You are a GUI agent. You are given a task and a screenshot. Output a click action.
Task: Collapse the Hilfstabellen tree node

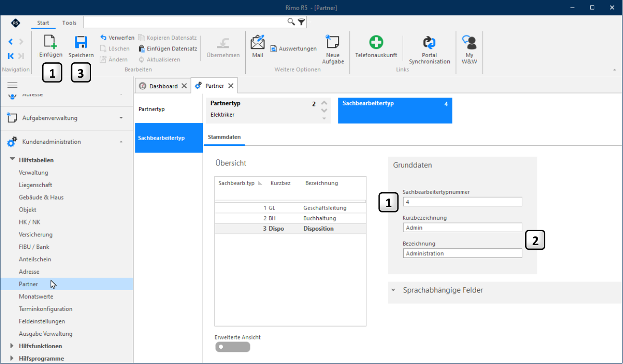pyautogui.click(x=12, y=160)
